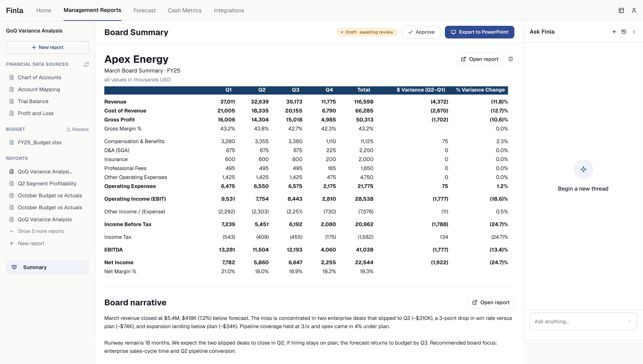The width and height of the screenshot is (643, 364).
Task: Click the Summary presentation icon
Action: [x=14, y=267]
